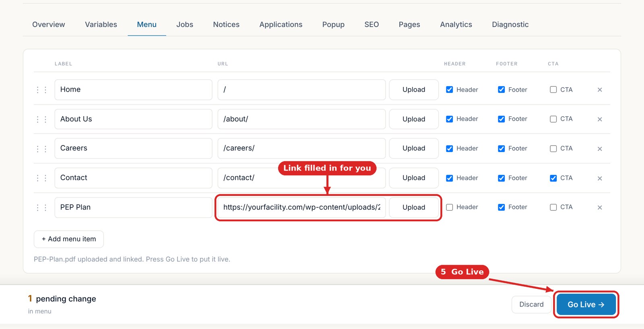The width and height of the screenshot is (644, 329).
Task: Uncheck Header for Contact row
Action: pyautogui.click(x=450, y=178)
